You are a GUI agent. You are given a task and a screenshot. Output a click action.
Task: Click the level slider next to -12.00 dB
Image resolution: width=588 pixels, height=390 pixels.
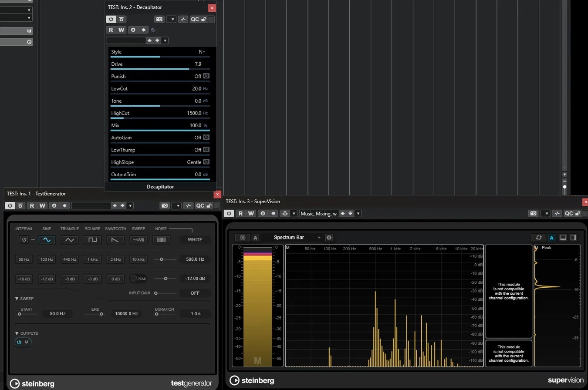tap(165, 279)
